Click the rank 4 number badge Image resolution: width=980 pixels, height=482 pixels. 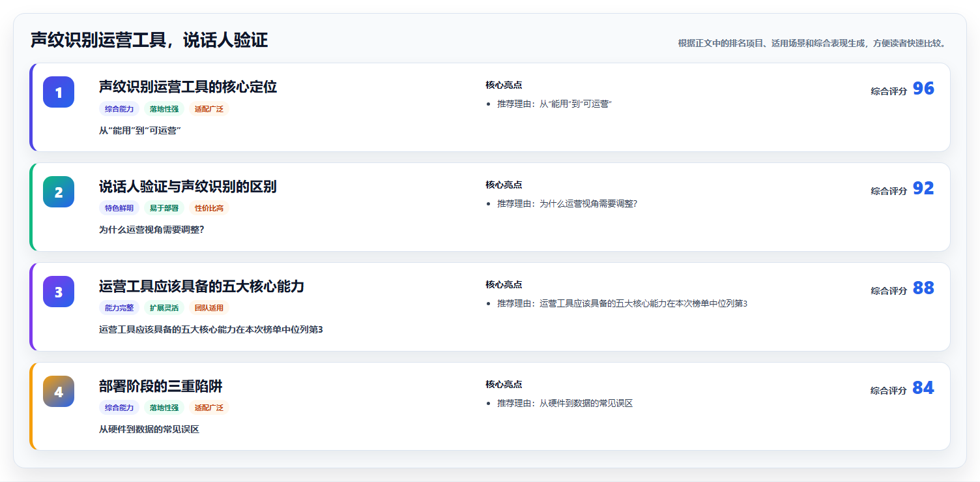coord(59,391)
